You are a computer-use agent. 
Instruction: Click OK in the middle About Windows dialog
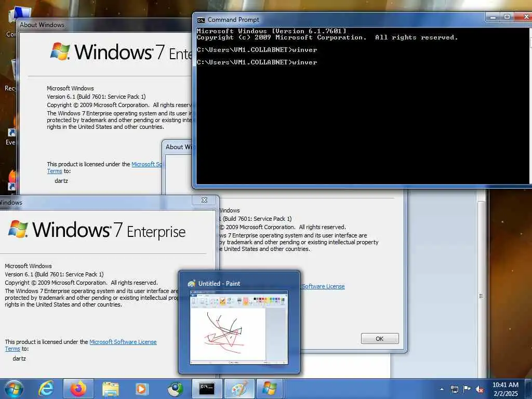pos(380,339)
